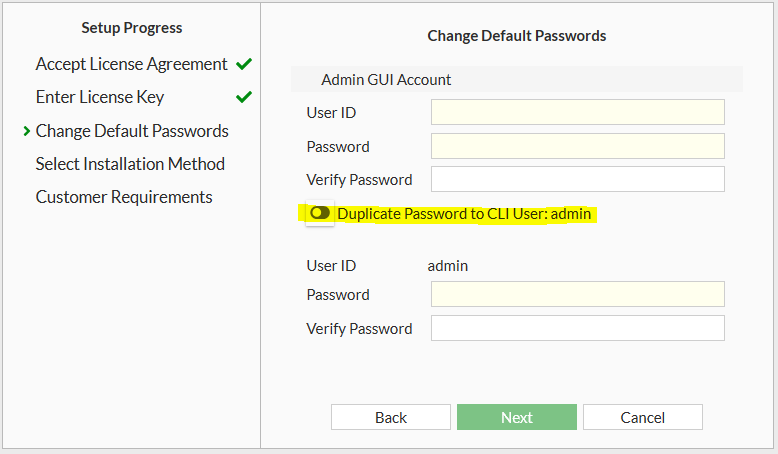Click the arrow marker before Change Default Passwords

[x=26, y=131]
